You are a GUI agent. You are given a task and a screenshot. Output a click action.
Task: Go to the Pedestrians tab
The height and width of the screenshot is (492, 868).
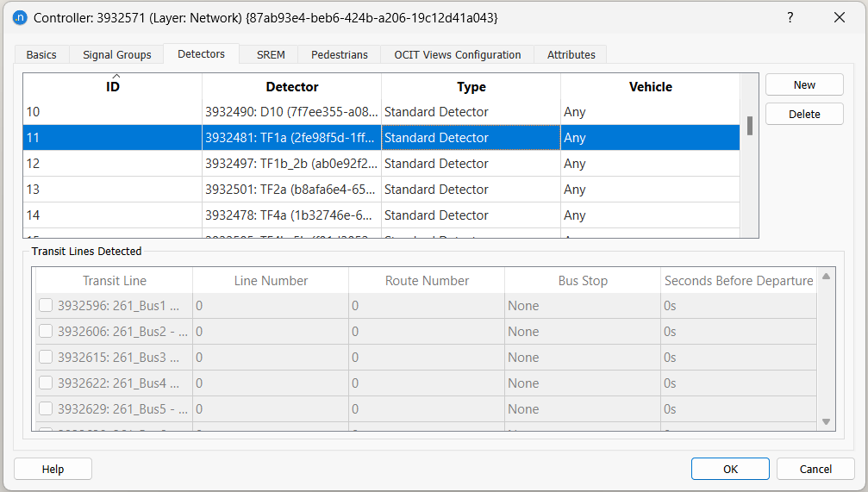click(x=339, y=54)
